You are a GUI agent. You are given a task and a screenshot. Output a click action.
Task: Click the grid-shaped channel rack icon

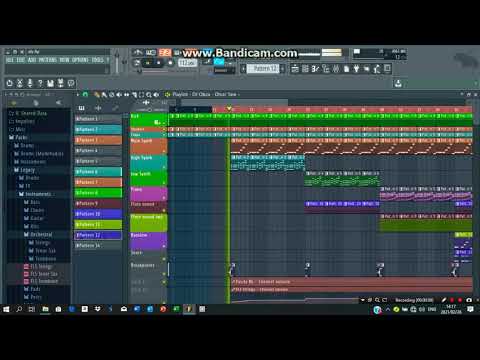pyautogui.click(x=305, y=69)
